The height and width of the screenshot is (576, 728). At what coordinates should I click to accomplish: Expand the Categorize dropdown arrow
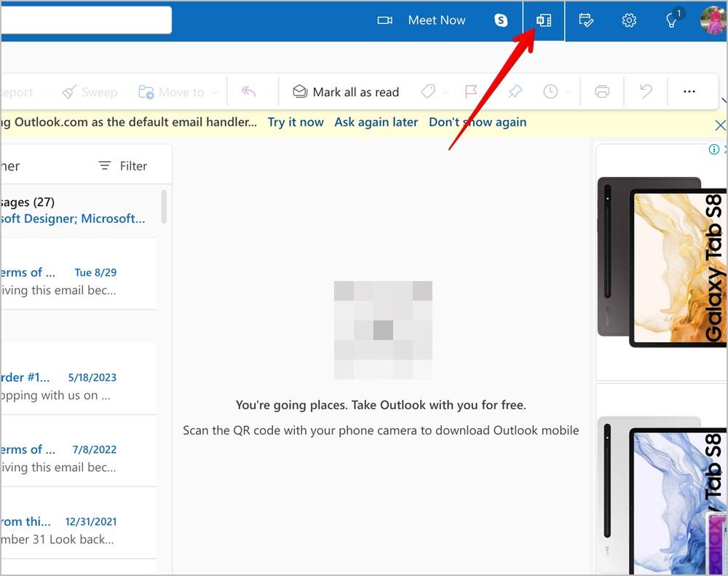click(446, 92)
